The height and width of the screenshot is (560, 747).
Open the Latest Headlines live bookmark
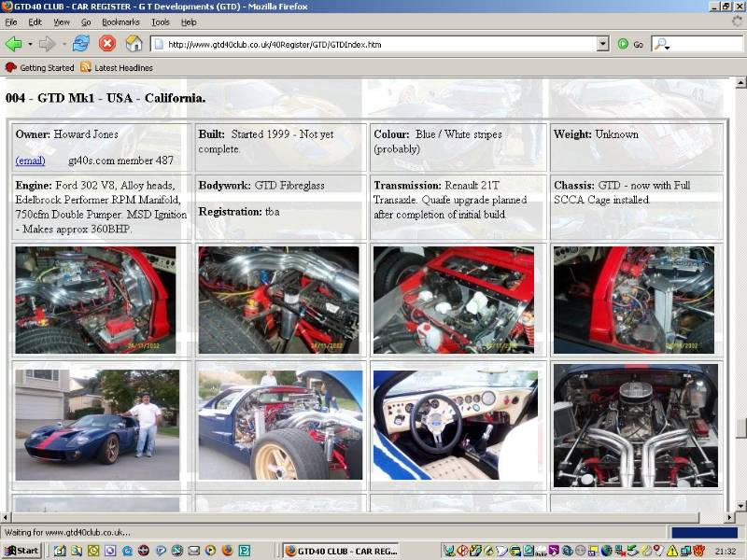click(x=117, y=67)
